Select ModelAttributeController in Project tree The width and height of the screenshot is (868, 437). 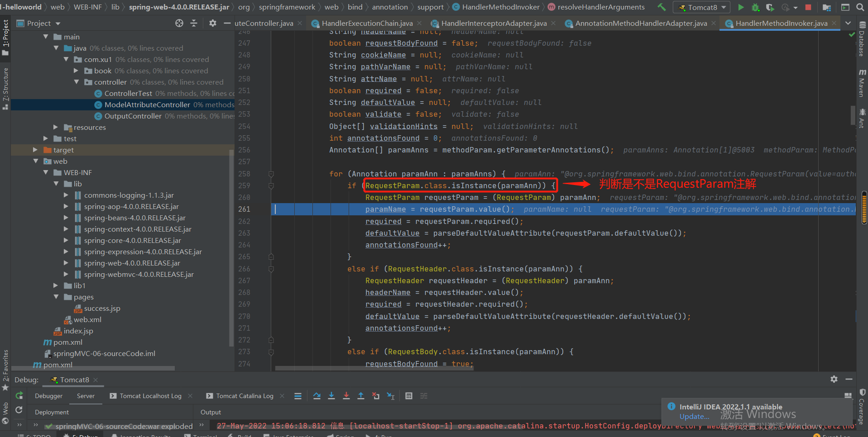pos(147,104)
